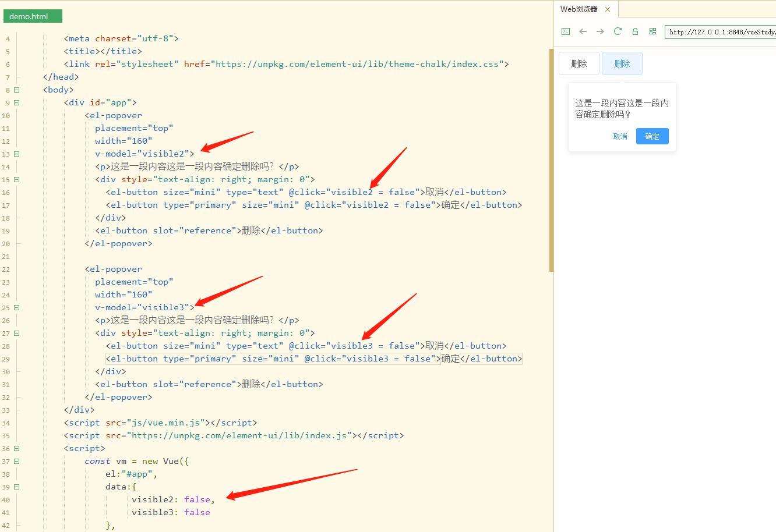Click the browser back navigation arrow
This screenshot has width=776, height=532.
(583, 31)
